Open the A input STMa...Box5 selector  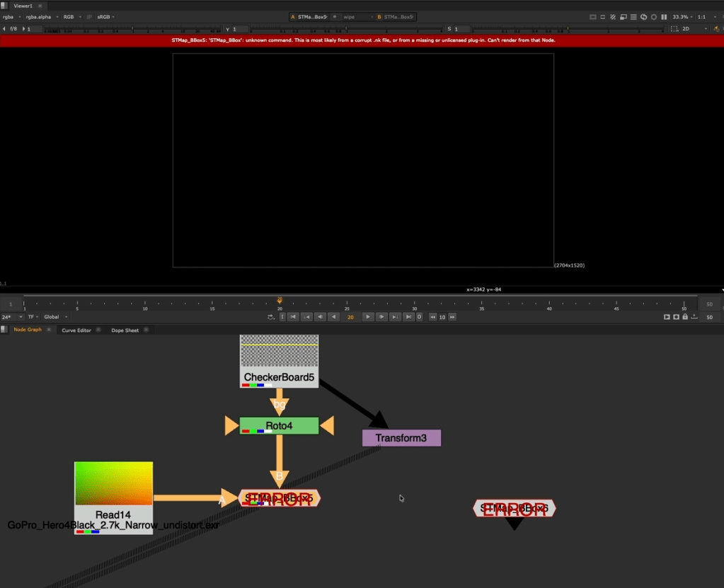coord(309,17)
